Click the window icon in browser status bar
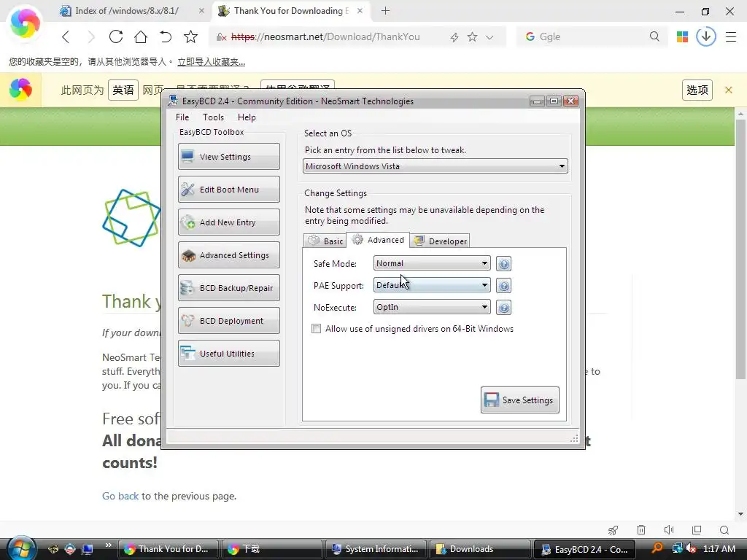The width and height of the screenshot is (747, 560). (697, 530)
